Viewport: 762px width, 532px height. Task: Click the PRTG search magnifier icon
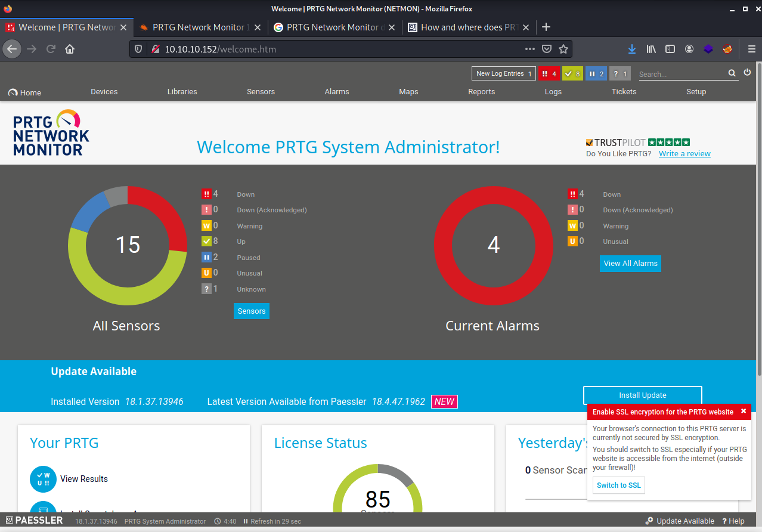[732, 73]
